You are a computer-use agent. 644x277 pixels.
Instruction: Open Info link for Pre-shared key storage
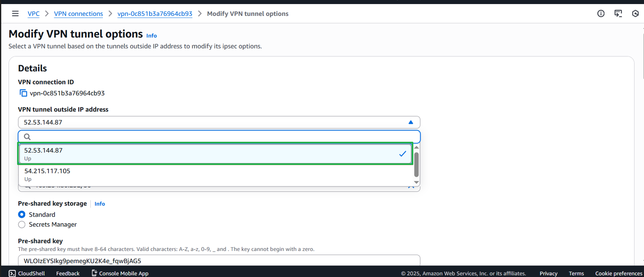tap(100, 204)
